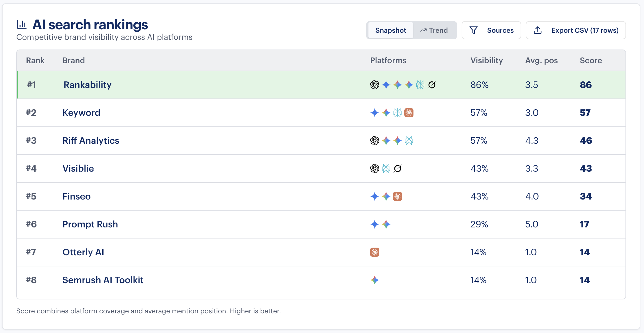Click the blue Gemini star in the Rankability row
644x333 pixels.
(x=386, y=85)
